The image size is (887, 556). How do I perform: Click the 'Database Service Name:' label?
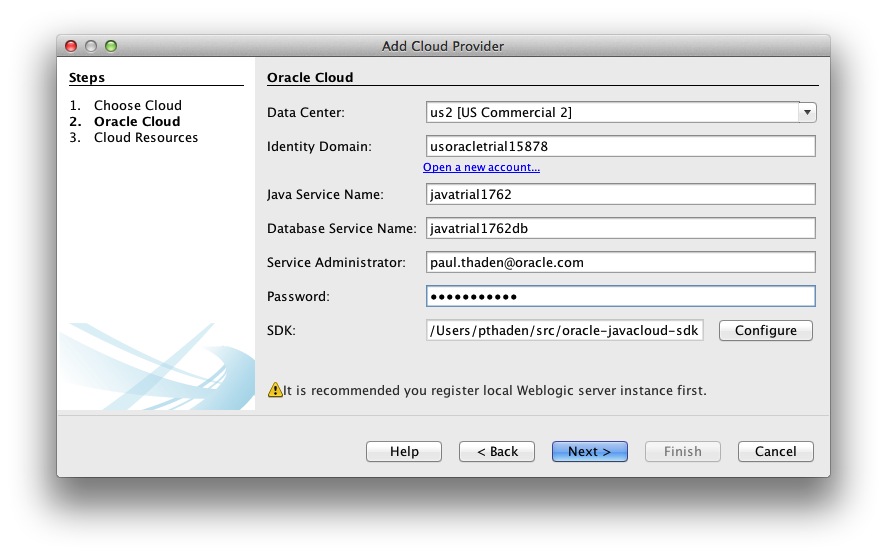[342, 229]
